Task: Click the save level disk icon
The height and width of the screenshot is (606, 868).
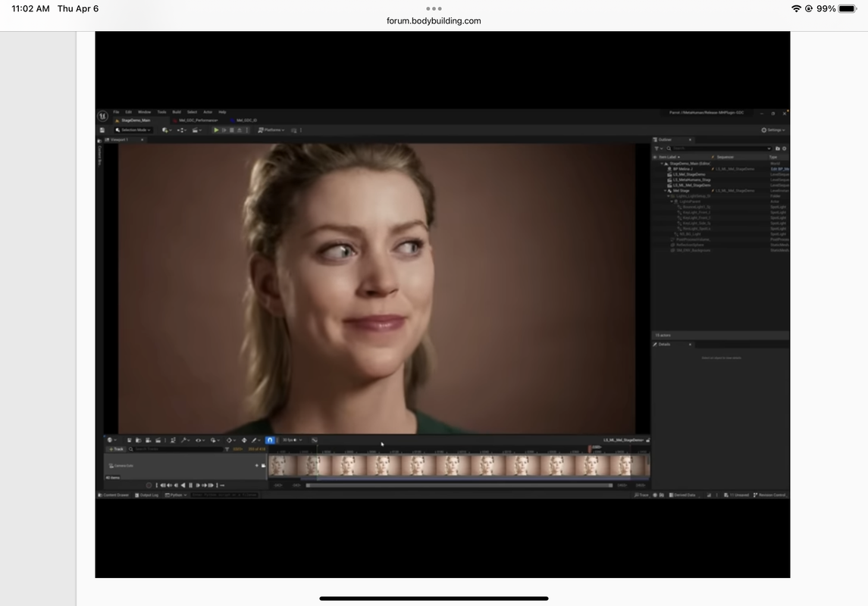Action: 102,130
